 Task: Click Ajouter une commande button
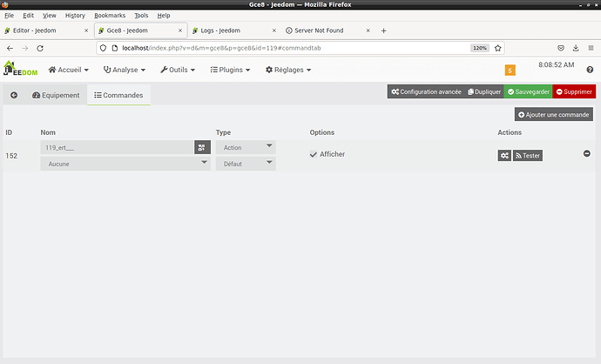(554, 115)
